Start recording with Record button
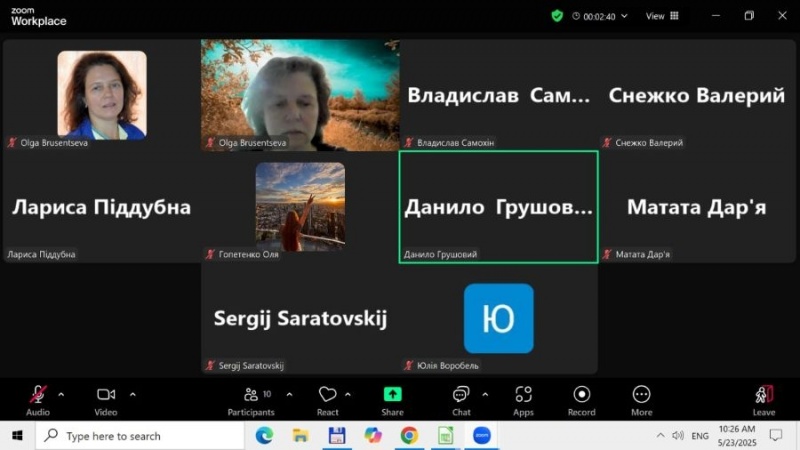 point(582,400)
